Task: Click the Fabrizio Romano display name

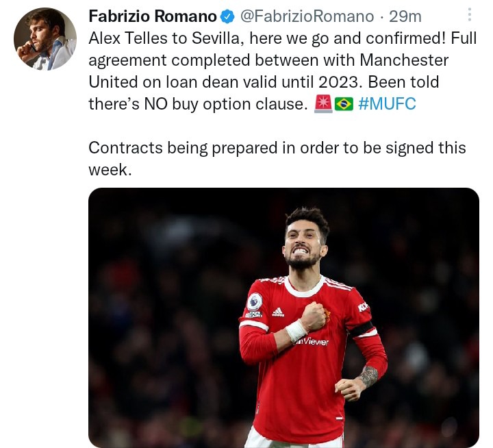Action: 153,16
